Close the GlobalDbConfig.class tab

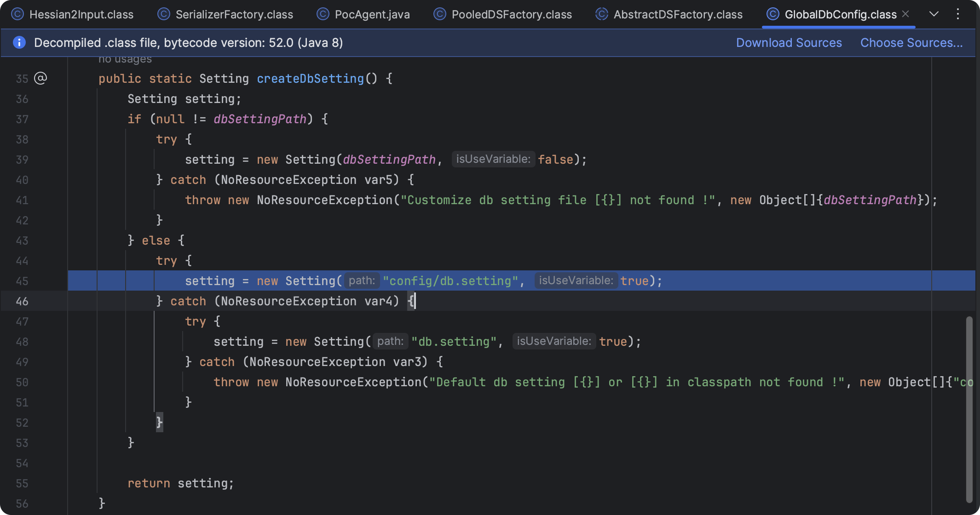tap(905, 14)
